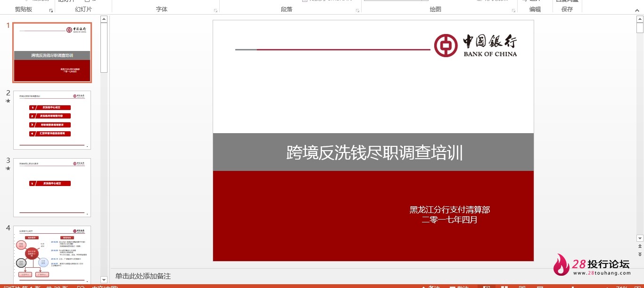This screenshot has width=644, height=288.
Task: Select slide 4 thumbnail with diagram
Action: click(52, 254)
